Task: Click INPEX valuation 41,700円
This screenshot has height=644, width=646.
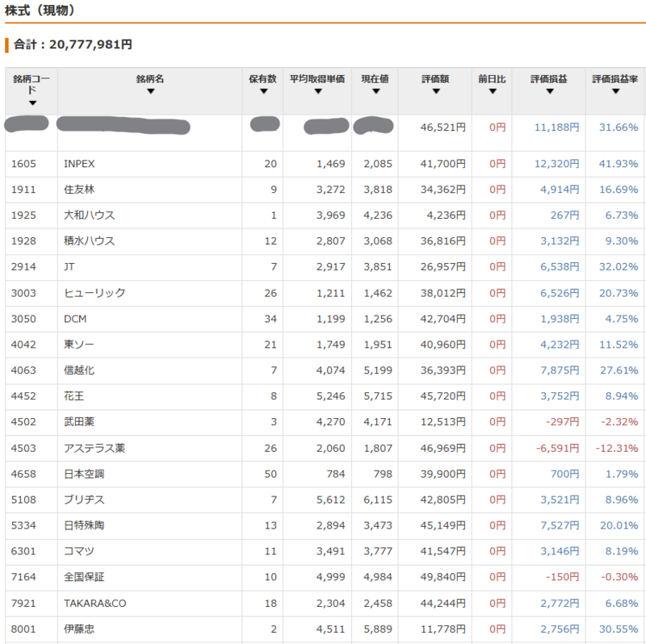Action: click(443, 164)
